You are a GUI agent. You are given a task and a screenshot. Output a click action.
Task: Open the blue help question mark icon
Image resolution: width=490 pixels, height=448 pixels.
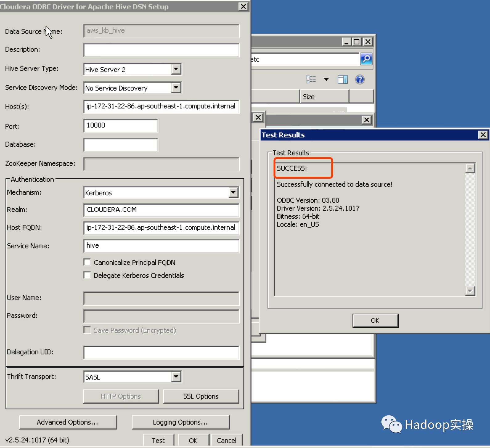pyautogui.click(x=360, y=79)
